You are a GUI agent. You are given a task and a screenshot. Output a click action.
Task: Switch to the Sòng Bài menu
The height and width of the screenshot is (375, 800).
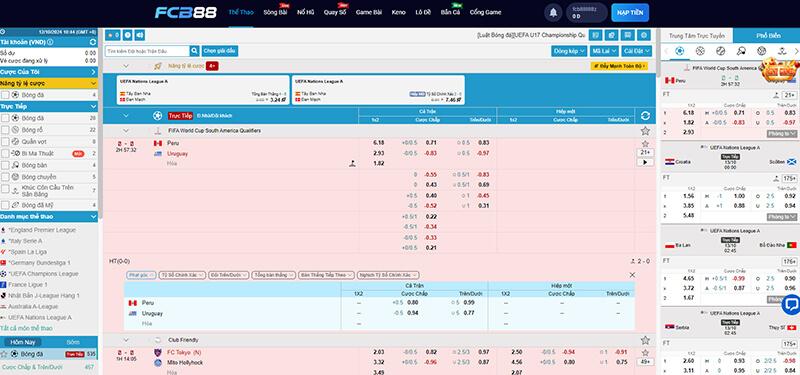click(276, 12)
